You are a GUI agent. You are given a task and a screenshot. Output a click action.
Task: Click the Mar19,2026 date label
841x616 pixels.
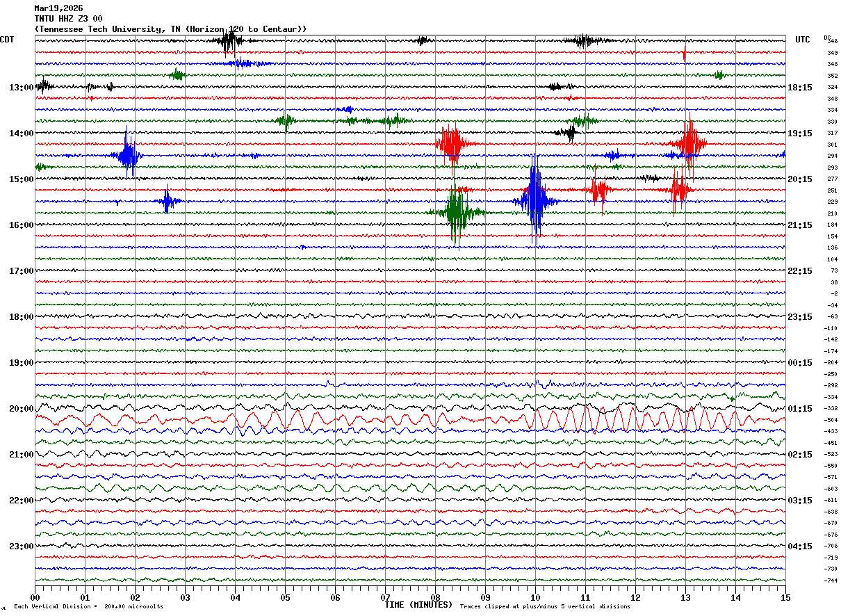(x=58, y=8)
